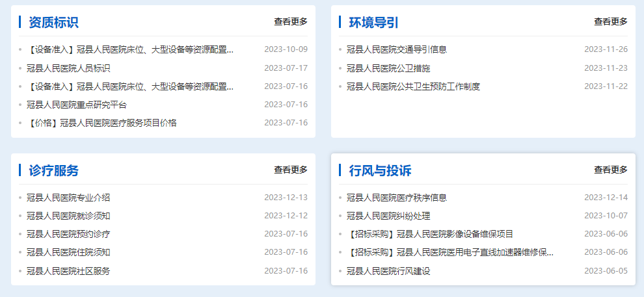Open 冠县人民医院医疗秩序信息 article
The width and height of the screenshot is (644, 297).
(397, 198)
